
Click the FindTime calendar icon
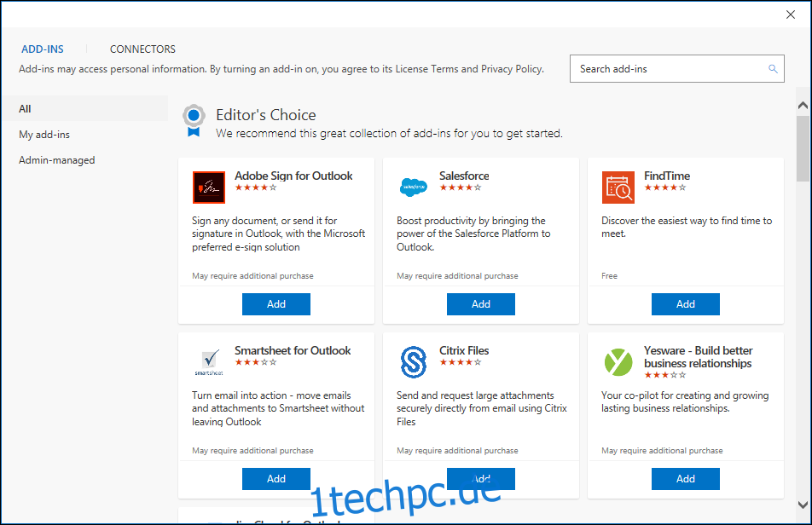pos(618,187)
